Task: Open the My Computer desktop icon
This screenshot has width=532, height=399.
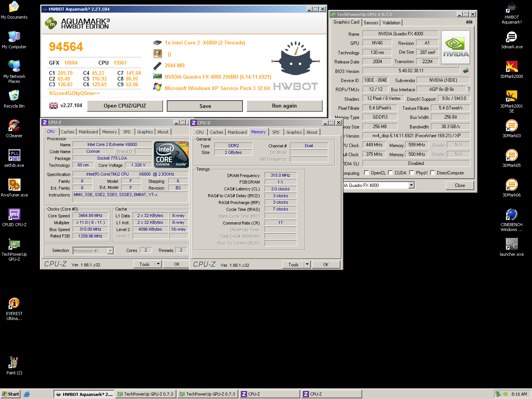Action: 14,40
